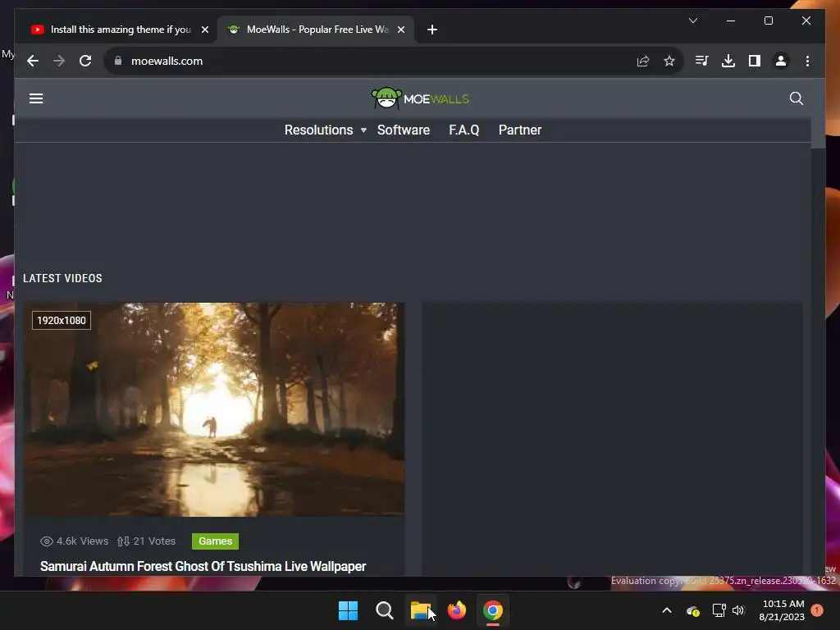Close the MoeWalls tab
The width and height of the screenshot is (840, 630).
pyautogui.click(x=400, y=30)
